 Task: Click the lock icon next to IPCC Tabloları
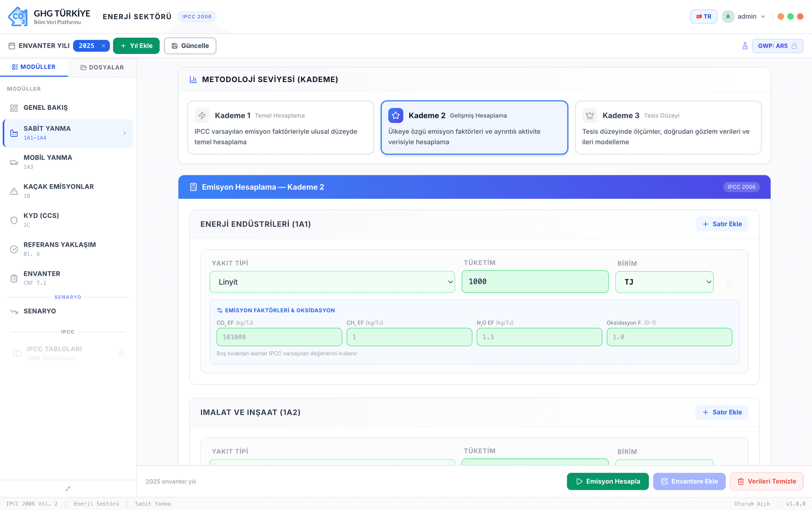click(x=121, y=353)
